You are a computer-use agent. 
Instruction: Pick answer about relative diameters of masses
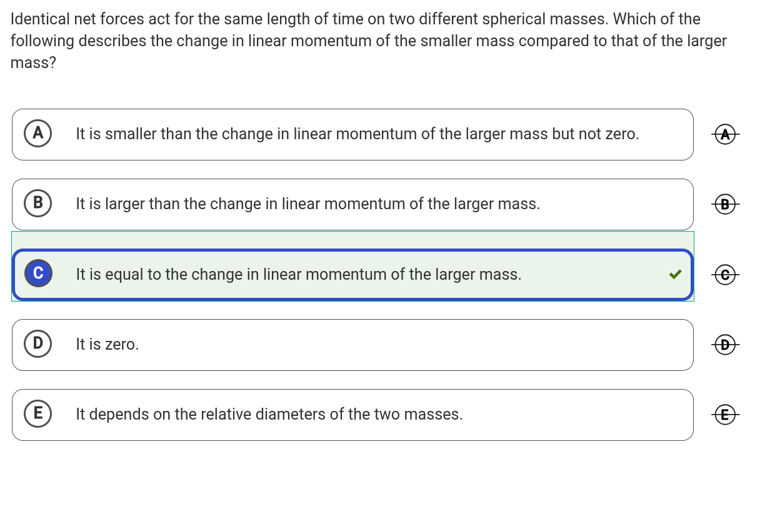coord(269,414)
